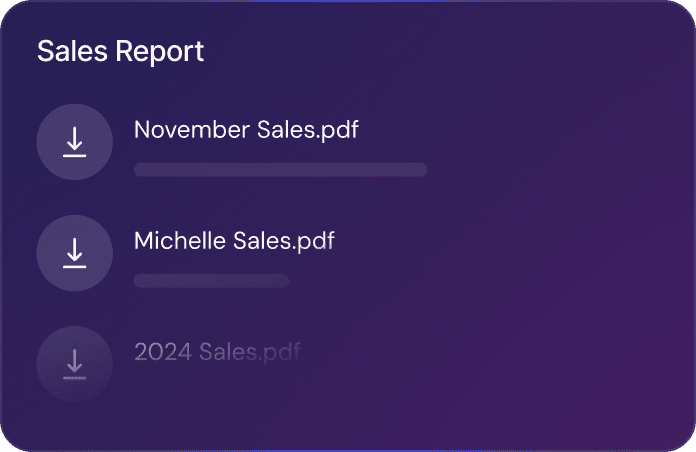The width and height of the screenshot is (696, 452).
Task: Click the Sales Report heading
Action: pyautogui.click(x=120, y=51)
